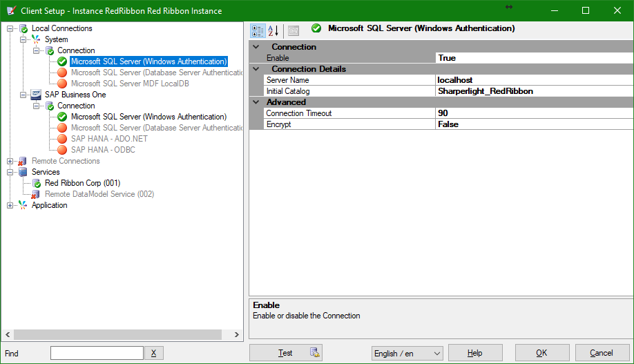This screenshot has width=634, height=364.
Task: Select Microsoft SQL Server MDF LocalDB row
Action: pyautogui.click(x=130, y=84)
